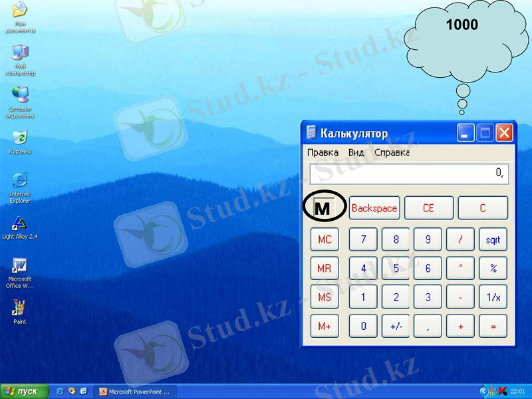Switch to Microsoft PowerPoint taskbar button
532x399 pixels.
(134, 391)
